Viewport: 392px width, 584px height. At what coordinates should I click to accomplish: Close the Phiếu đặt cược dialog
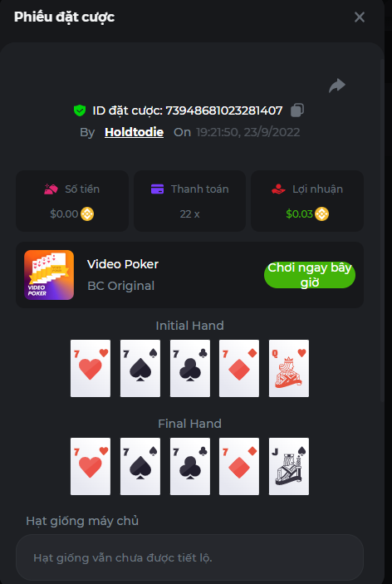360,17
